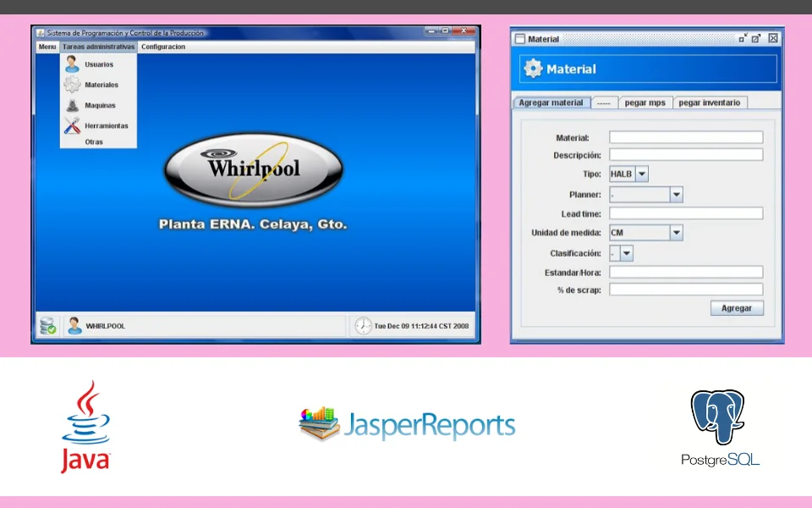
Task: Click the Maquinas machine icon in menu
Action: [73, 105]
